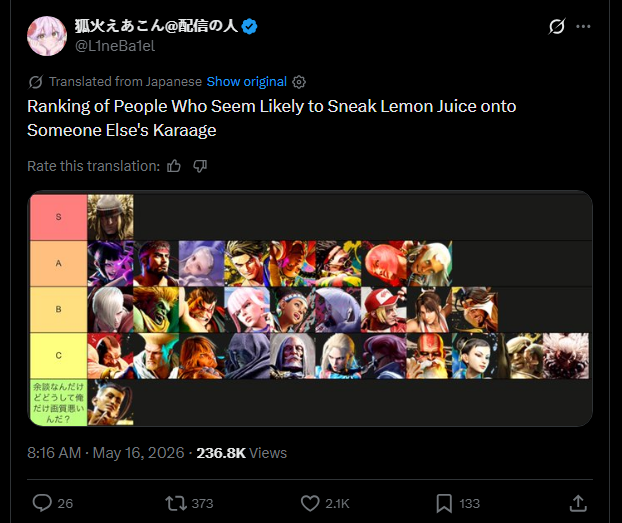Click the share upload icon

click(x=578, y=503)
